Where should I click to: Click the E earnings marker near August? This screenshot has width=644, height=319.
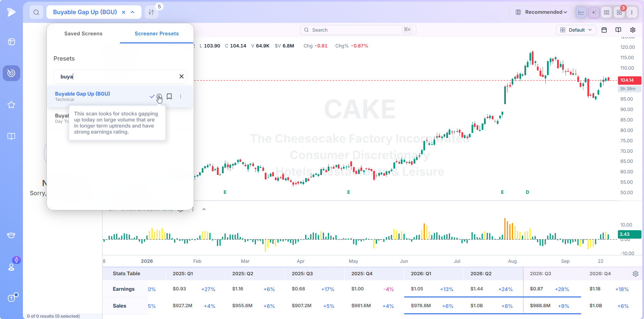[502, 192]
